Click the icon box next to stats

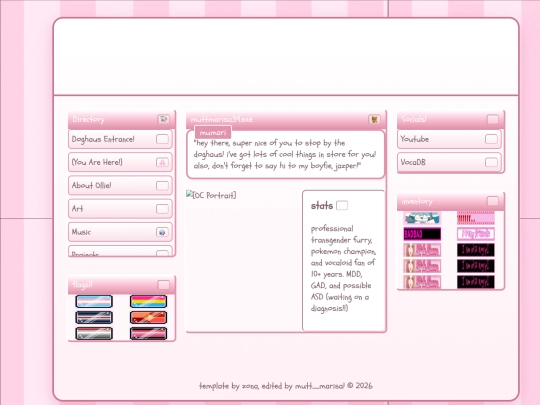pyautogui.click(x=342, y=206)
